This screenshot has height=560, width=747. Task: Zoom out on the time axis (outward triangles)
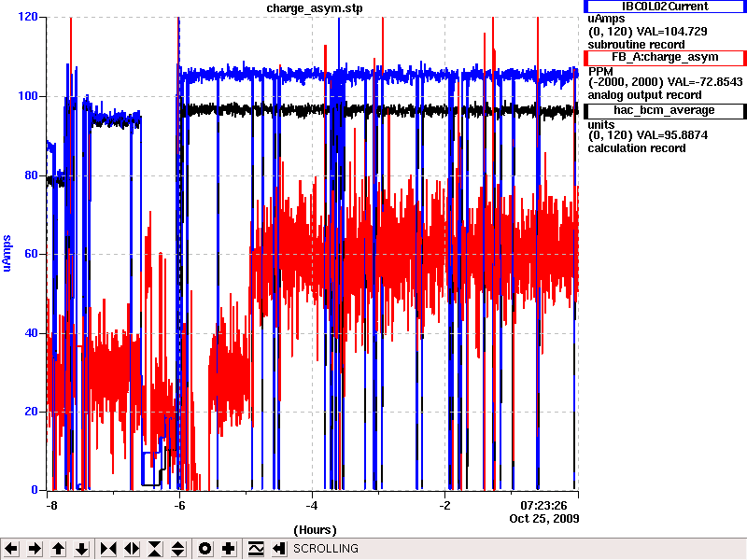point(132,549)
